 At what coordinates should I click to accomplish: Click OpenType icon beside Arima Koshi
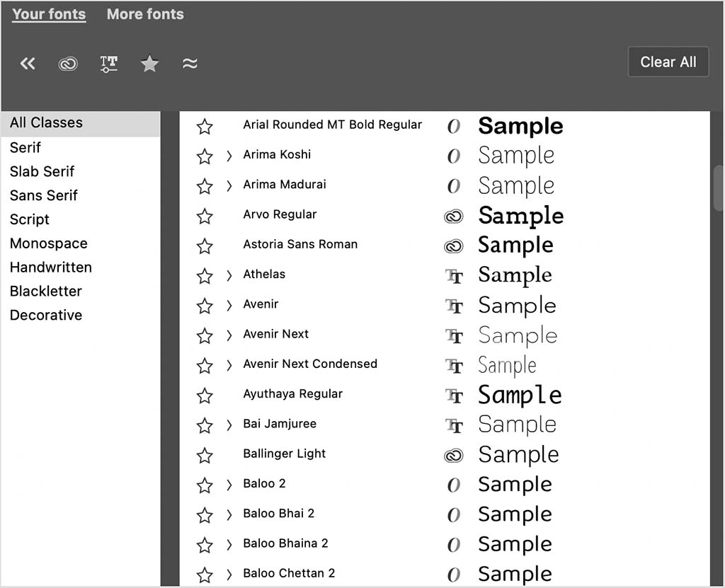pos(454,156)
